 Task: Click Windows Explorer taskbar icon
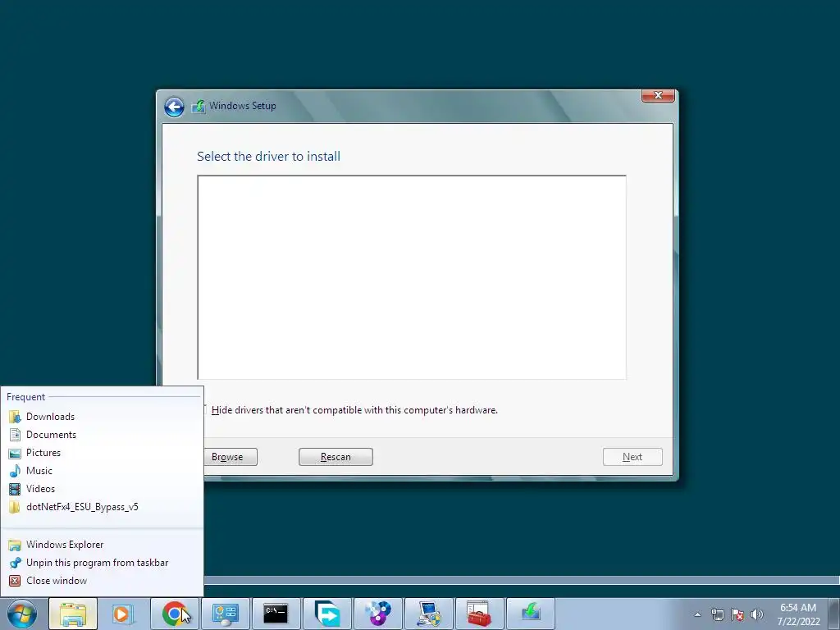(x=73, y=614)
